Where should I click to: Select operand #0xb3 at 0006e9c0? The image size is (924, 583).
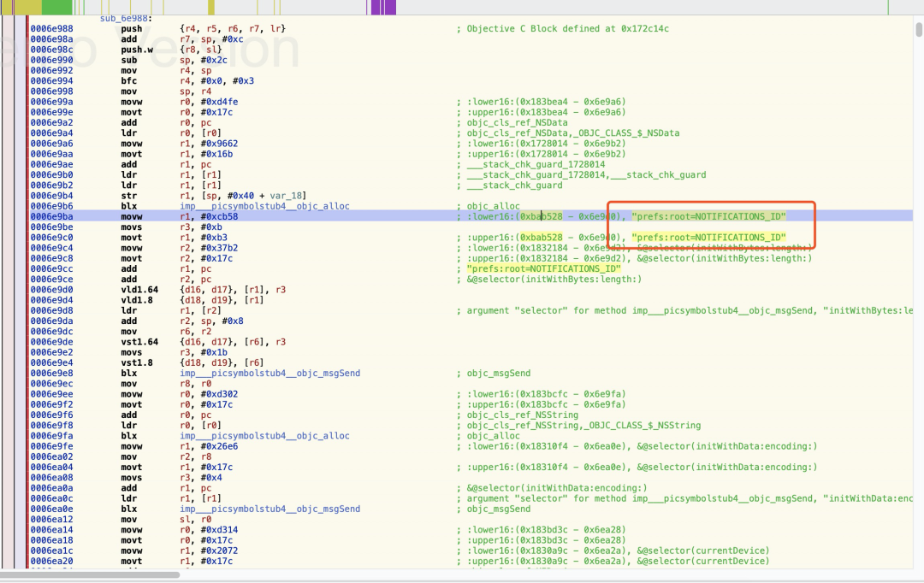214,238
